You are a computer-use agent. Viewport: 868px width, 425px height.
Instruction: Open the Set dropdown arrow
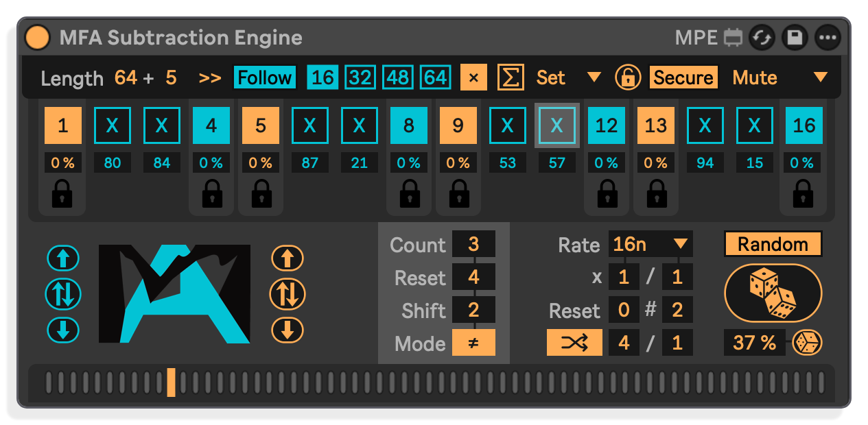pyautogui.click(x=594, y=77)
